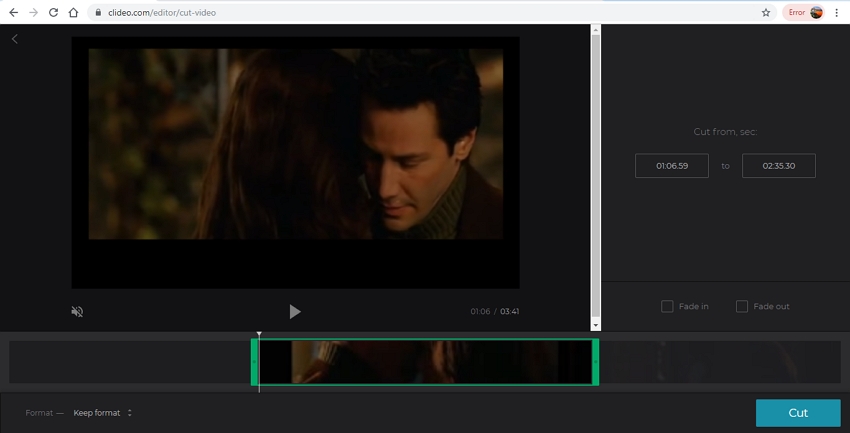This screenshot has width=850, height=433.
Task: Click the cut end time field 02:35.30
Action: point(778,166)
